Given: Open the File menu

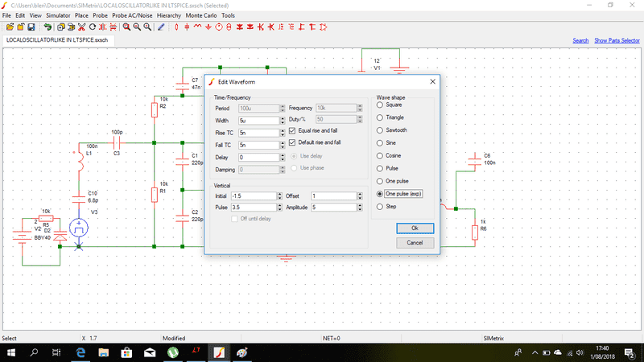Looking at the screenshot, I should (x=6, y=15).
